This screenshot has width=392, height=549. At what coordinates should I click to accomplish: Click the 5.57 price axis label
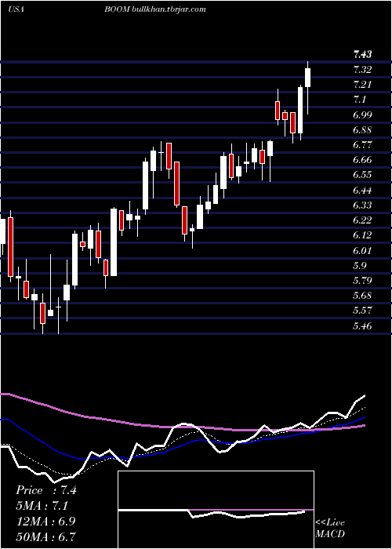[x=362, y=311]
